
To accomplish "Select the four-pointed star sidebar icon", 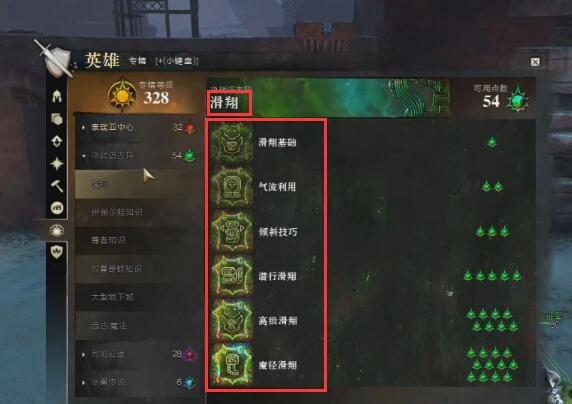I will (x=57, y=164).
